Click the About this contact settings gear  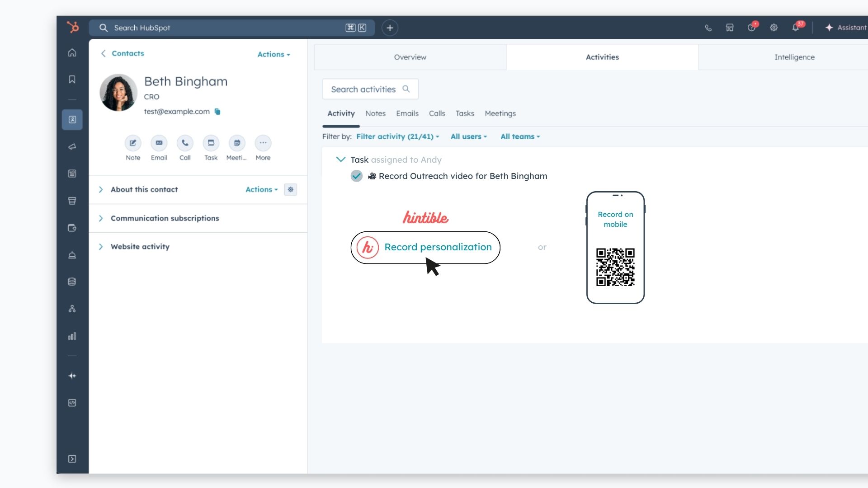[x=290, y=189]
